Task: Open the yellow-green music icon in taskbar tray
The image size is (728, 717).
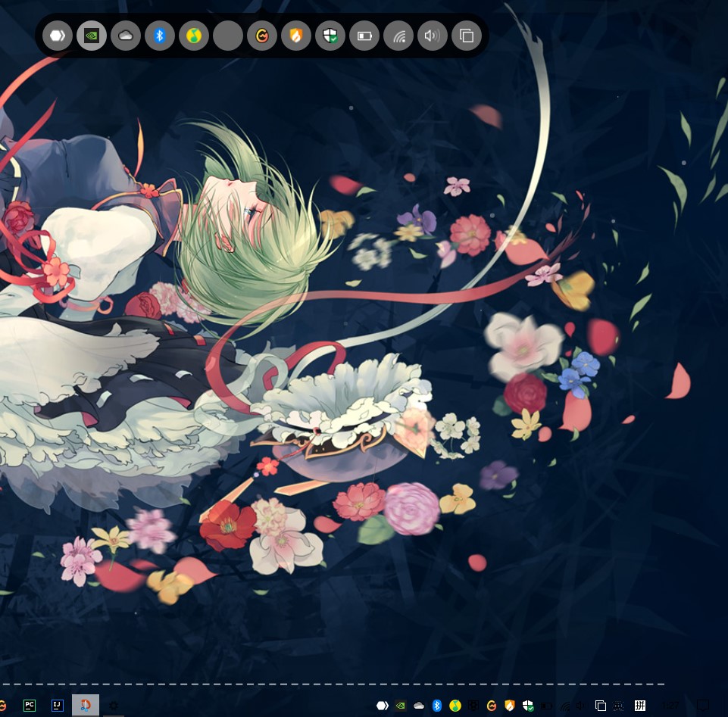Action: click(455, 706)
